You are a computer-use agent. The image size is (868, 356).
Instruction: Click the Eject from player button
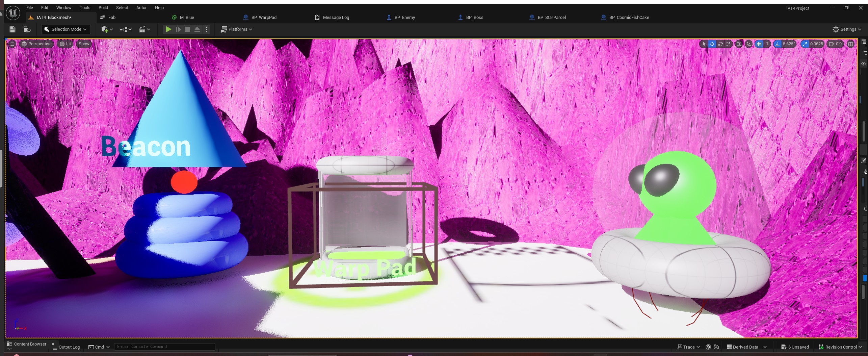(x=197, y=29)
